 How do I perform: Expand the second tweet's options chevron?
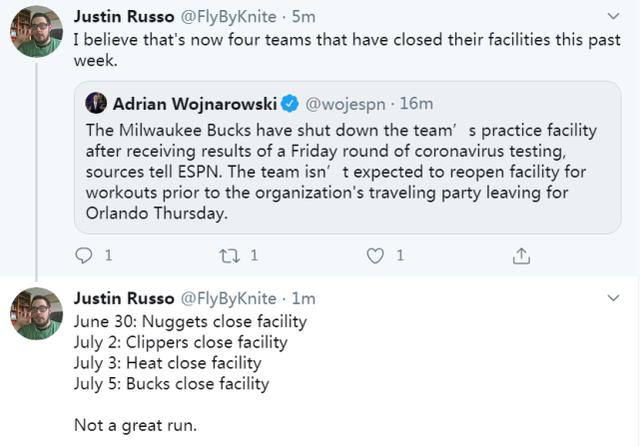[x=613, y=298]
